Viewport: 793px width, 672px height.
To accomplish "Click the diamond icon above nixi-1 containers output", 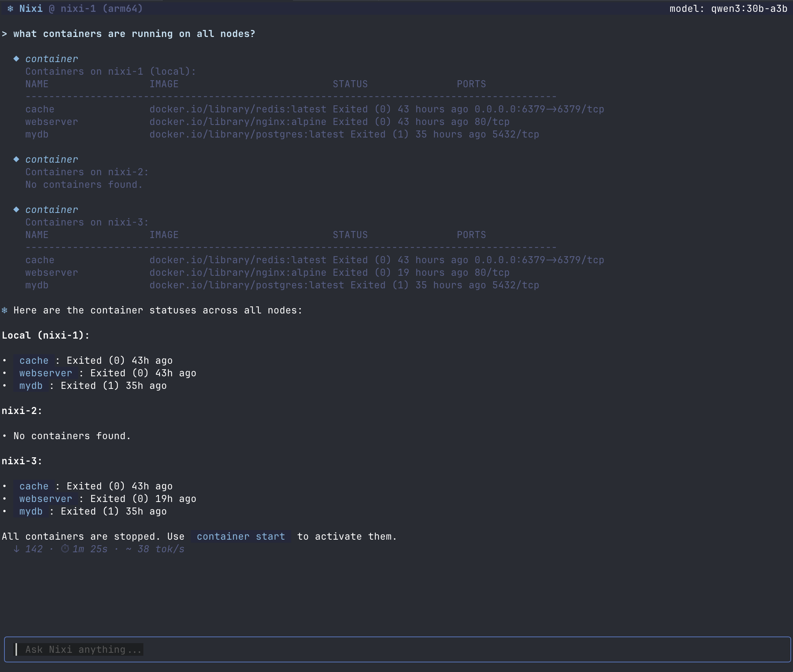I will pos(16,59).
